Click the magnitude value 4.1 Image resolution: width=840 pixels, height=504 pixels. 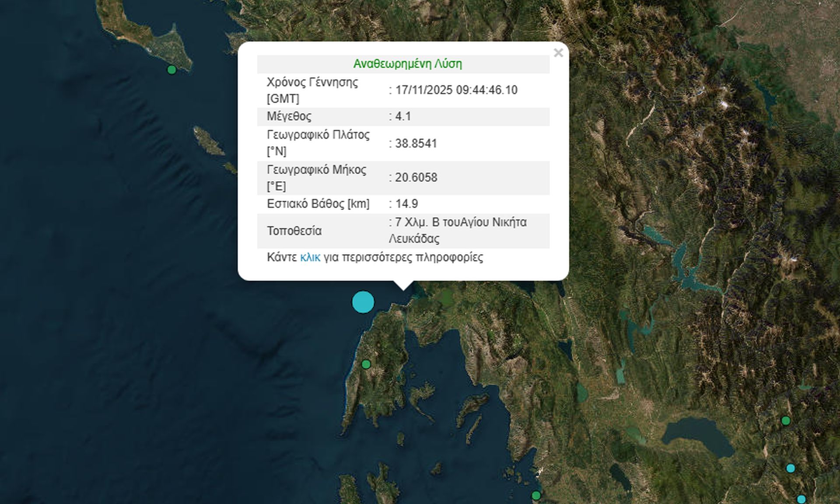pyautogui.click(x=403, y=116)
